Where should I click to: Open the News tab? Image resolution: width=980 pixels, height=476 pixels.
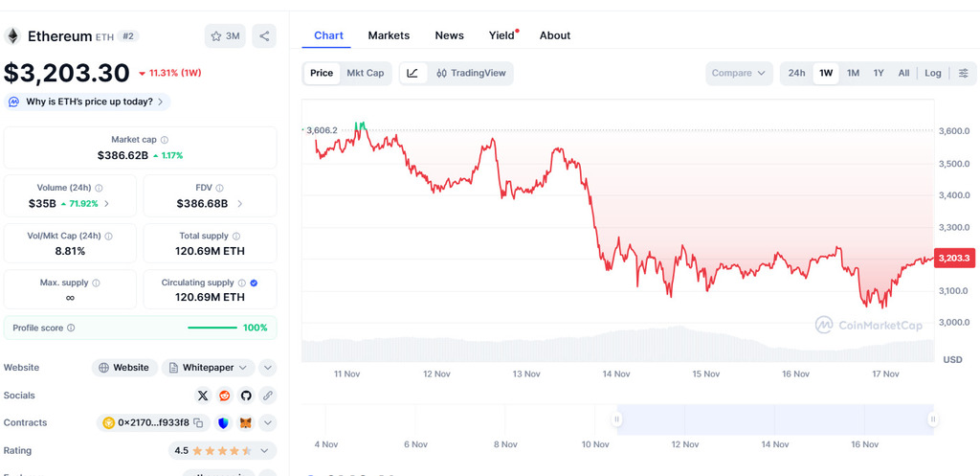(x=449, y=35)
